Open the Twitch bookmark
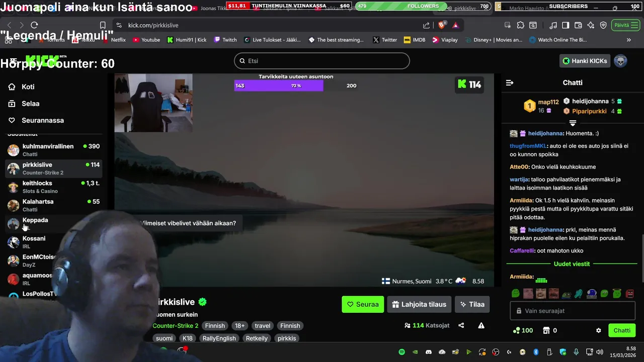This screenshot has width=644, height=362. click(x=225, y=40)
